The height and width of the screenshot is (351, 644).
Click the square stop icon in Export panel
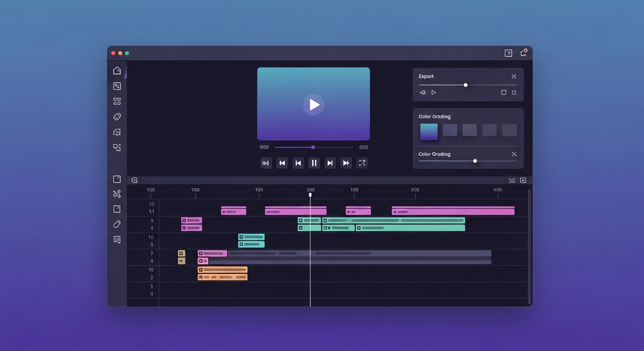click(x=504, y=92)
